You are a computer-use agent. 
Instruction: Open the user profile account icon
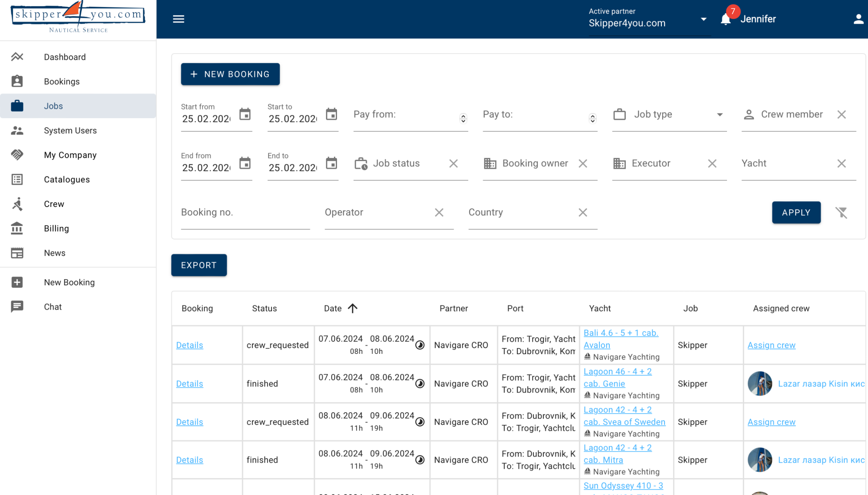tap(858, 19)
